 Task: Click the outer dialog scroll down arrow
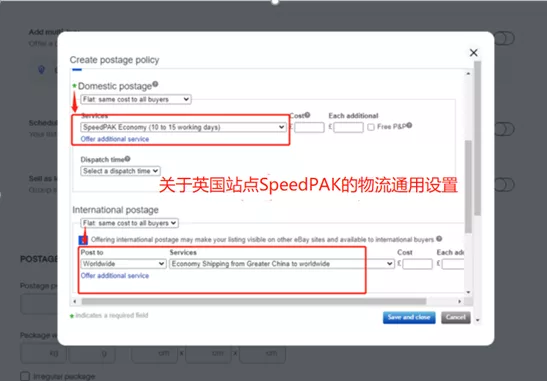point(478,320)
